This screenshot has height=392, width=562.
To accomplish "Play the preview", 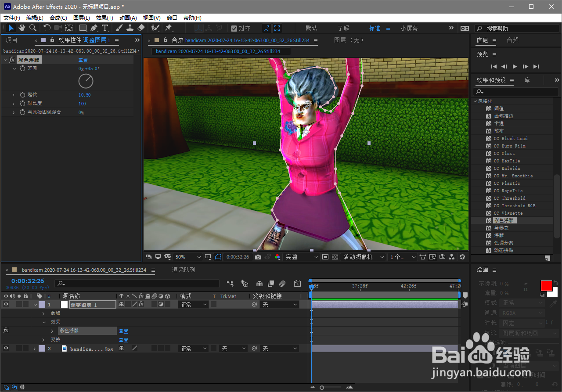I will pos(515,66).
